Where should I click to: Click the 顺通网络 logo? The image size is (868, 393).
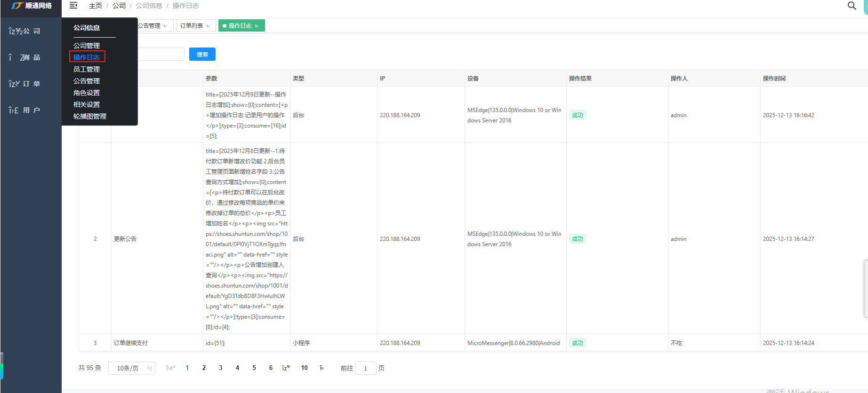tap(31, 6)
